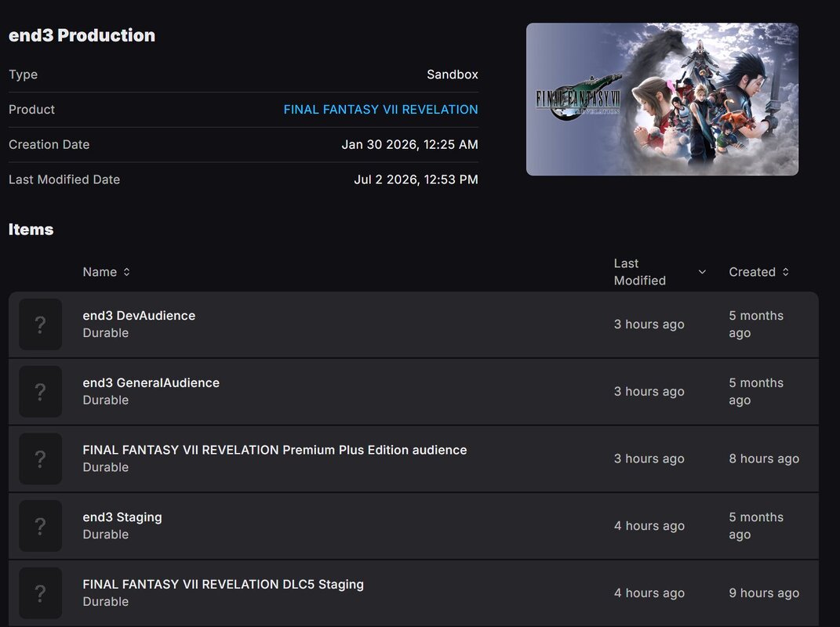The width and height of the screenshot is (840, 627).
Task: Click the Final Fantasy VII key art thumbnail
Action: coord(662,99)
